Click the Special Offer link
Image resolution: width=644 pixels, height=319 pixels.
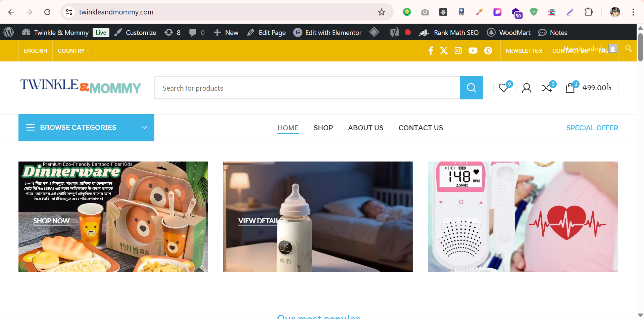(592, 128)
